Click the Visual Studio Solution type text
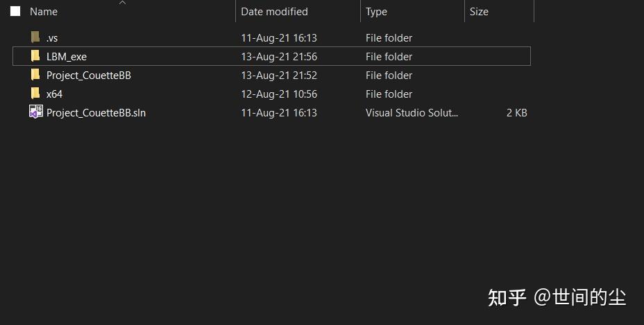 412,113
